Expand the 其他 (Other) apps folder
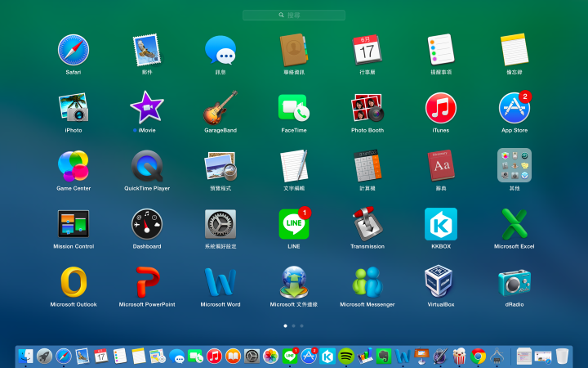Image resolution: width=588 pixels, height=368 pixels. [x=514, y=165]
